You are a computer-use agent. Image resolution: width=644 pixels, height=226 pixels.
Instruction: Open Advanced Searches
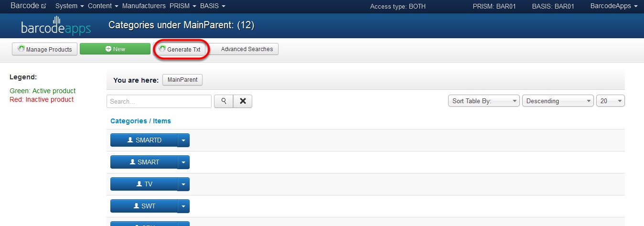[x=245, y=49]
